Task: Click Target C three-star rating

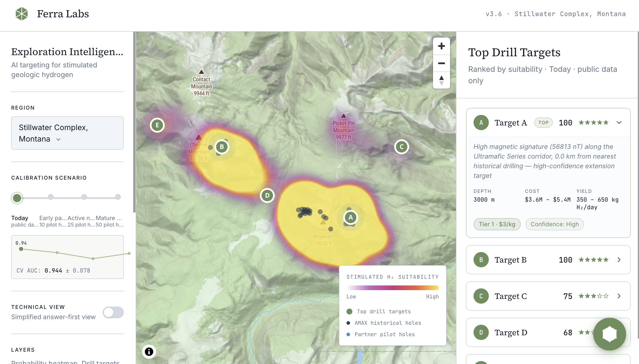Action: pos(594,296)
